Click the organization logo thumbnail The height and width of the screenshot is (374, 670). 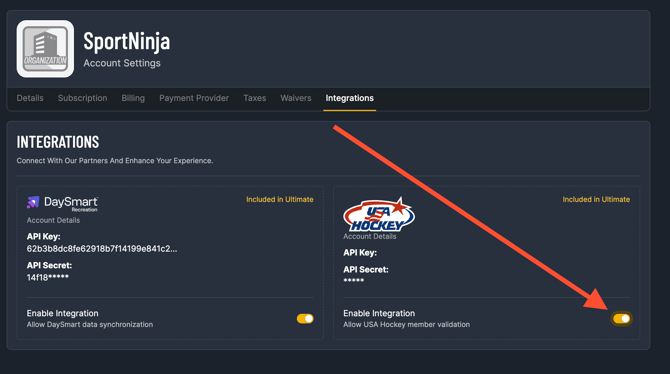[x=45, y=49]
